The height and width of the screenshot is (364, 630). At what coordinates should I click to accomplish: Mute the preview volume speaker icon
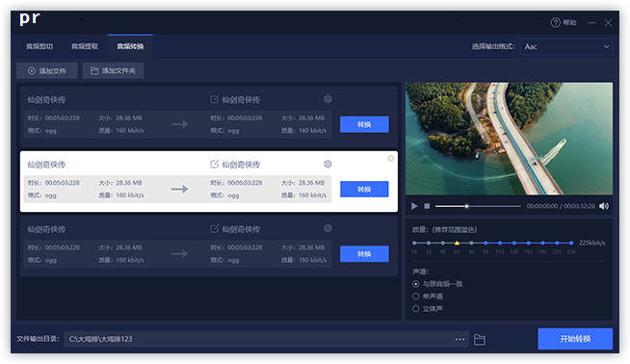click(603, 206)
